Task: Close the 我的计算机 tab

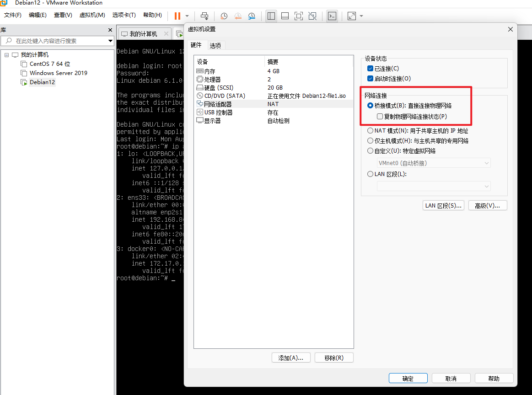Action: (166, 33)
